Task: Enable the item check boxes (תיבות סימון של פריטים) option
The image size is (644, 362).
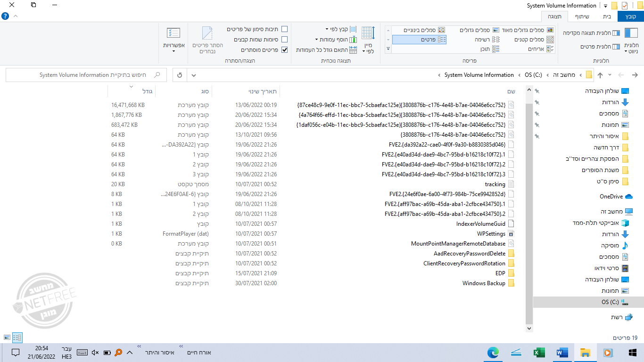Action: (x=284, y=29)
